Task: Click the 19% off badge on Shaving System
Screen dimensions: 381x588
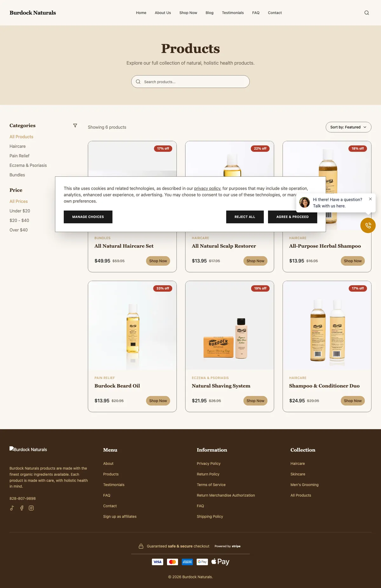Action: pyautogui.click(x=260, y=288)
